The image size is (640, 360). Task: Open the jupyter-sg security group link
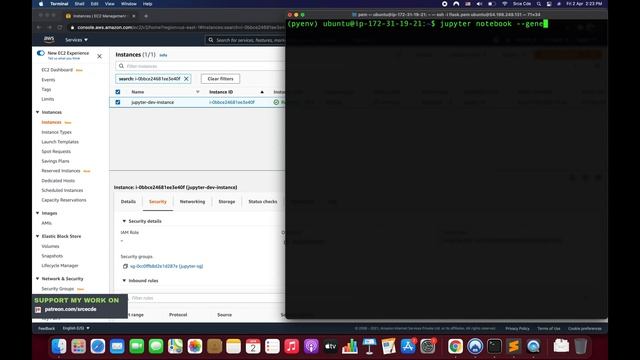point(167,266)
